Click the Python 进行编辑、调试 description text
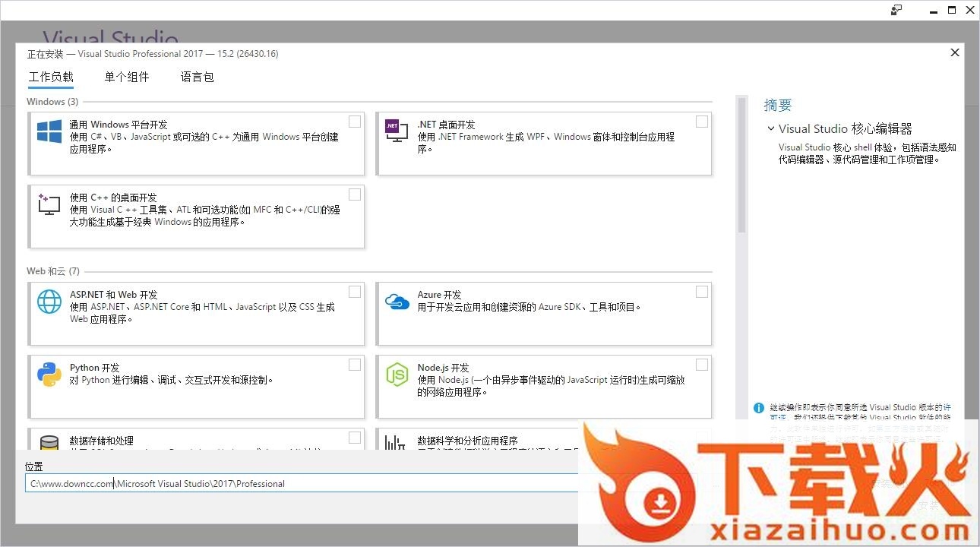 pos(171,380)
